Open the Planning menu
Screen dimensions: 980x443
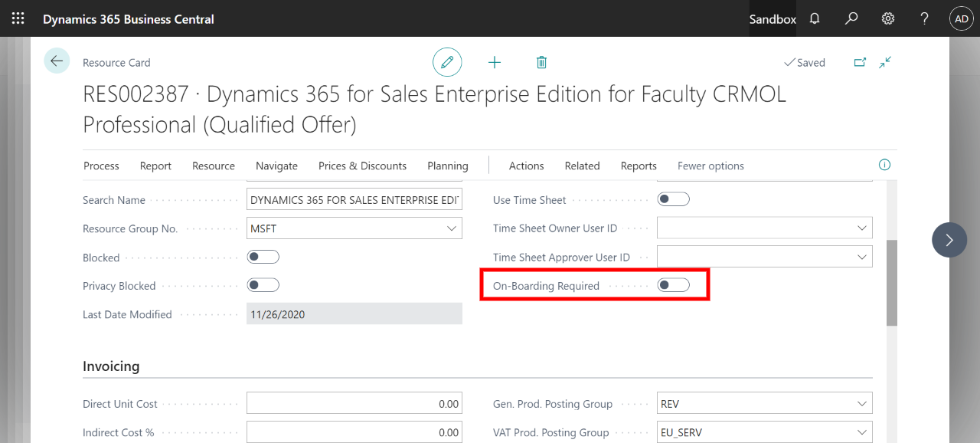click(x=448, y=166)
